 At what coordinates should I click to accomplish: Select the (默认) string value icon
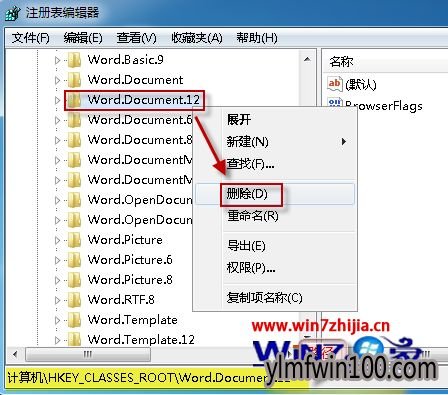[335, 83]
